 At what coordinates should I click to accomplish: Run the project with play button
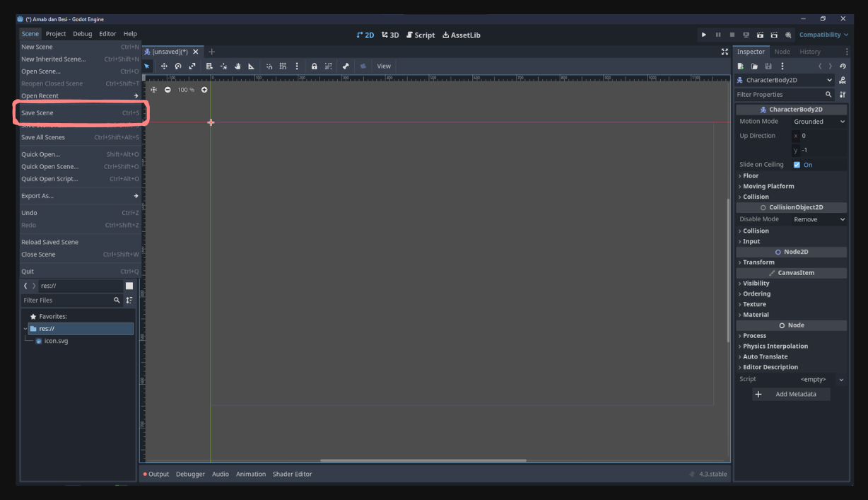coord(703,35)
